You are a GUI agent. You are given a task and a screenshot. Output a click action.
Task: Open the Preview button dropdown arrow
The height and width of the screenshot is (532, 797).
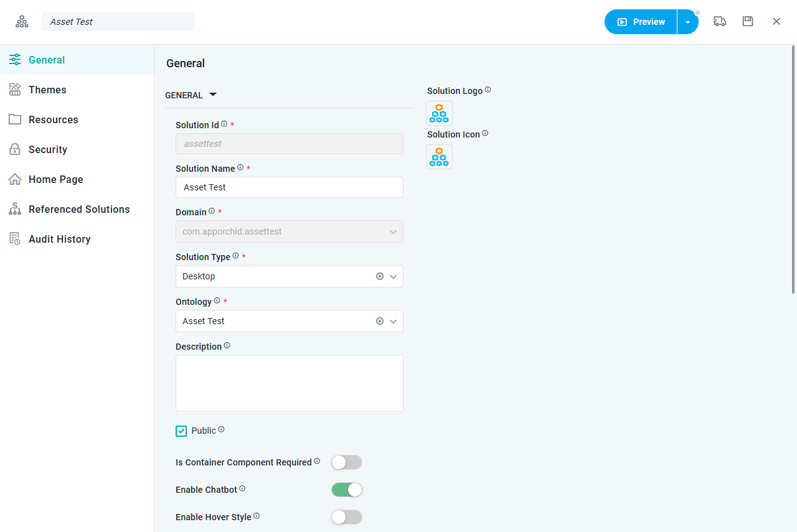[x=687, y=22]
